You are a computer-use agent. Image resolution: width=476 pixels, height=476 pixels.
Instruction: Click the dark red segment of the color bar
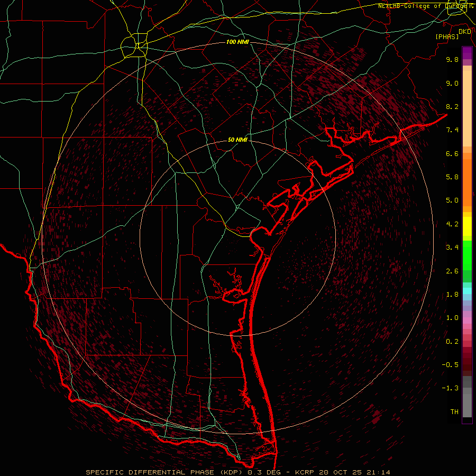467,361
